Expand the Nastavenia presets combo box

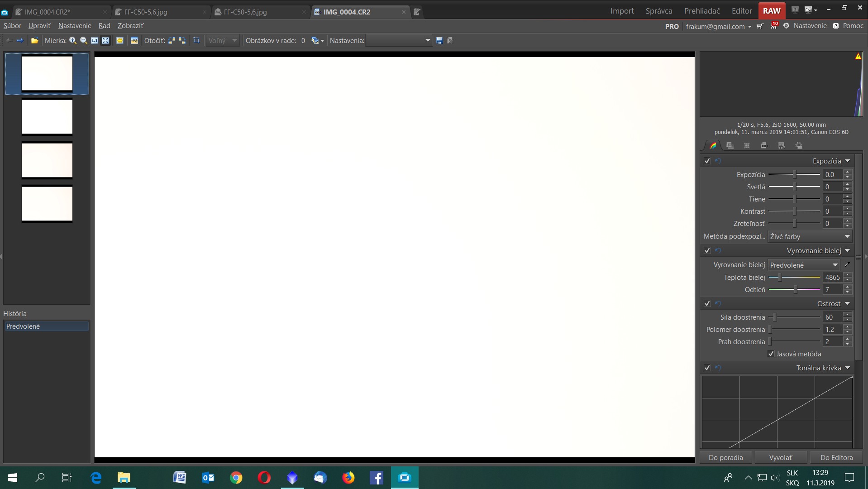click(399, 41)
